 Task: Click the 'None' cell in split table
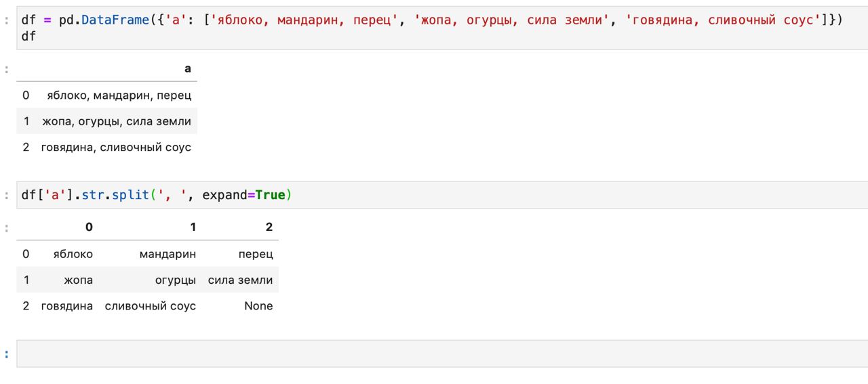(x=258, y=305)
